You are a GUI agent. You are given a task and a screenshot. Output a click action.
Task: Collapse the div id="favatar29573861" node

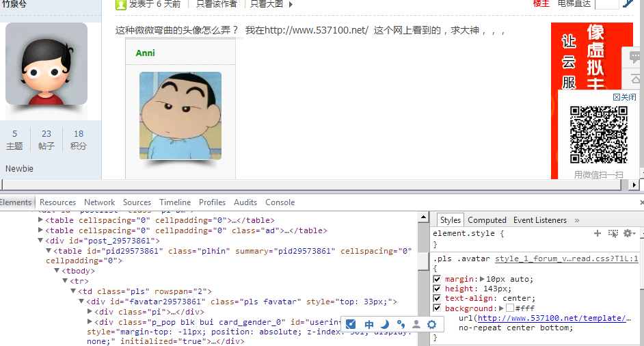coord(81,302)
